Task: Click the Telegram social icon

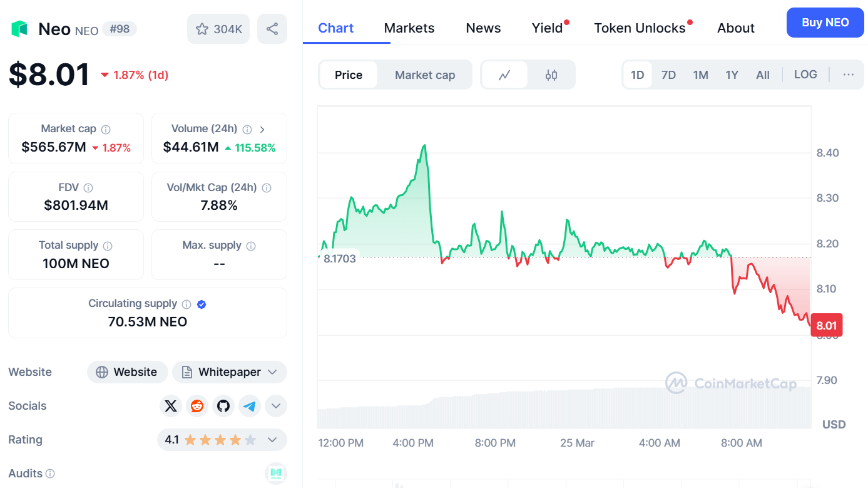Action: pyautogui.click(x=250, y=406)
